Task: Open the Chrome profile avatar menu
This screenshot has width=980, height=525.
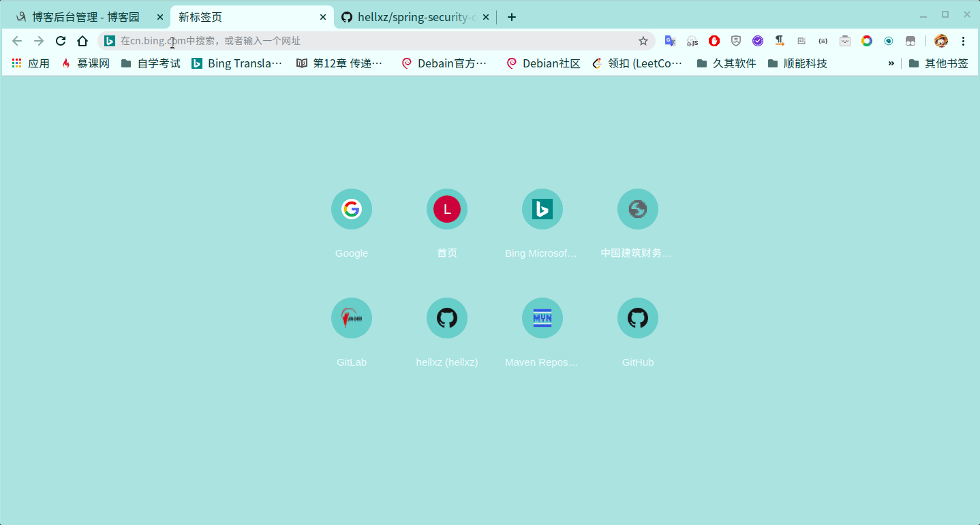Action: [x=941, y=41]
